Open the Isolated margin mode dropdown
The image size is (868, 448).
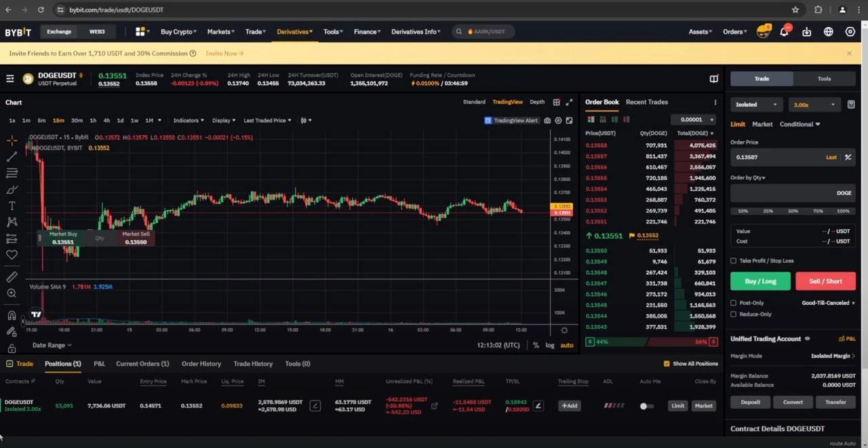pos(756,105)
